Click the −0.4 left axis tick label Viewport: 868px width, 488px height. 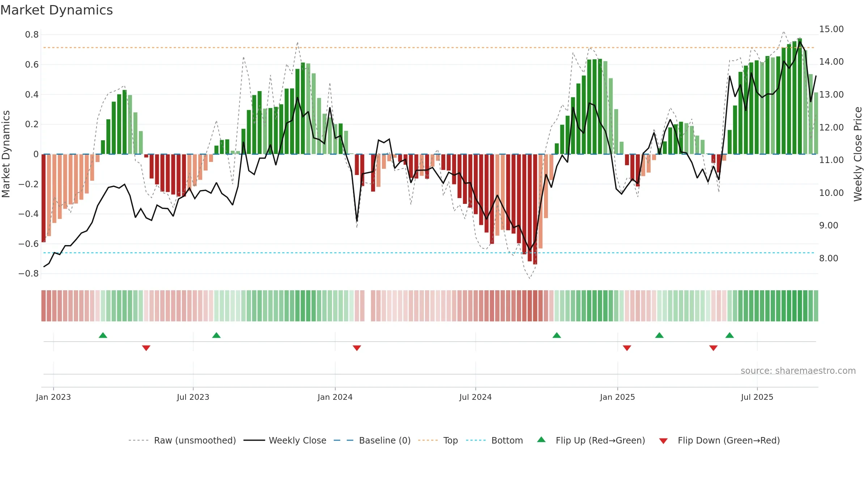[29, 214]
